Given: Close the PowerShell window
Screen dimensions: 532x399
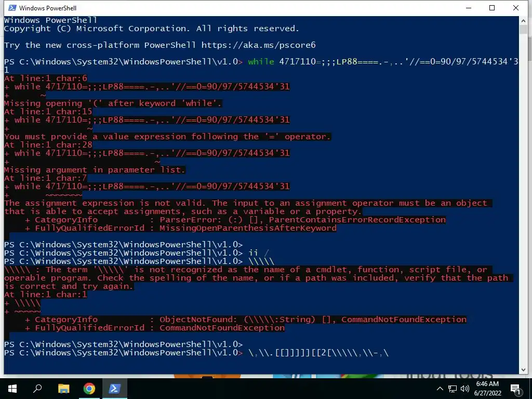Looking at the screenshot, I should coord(516,8).
